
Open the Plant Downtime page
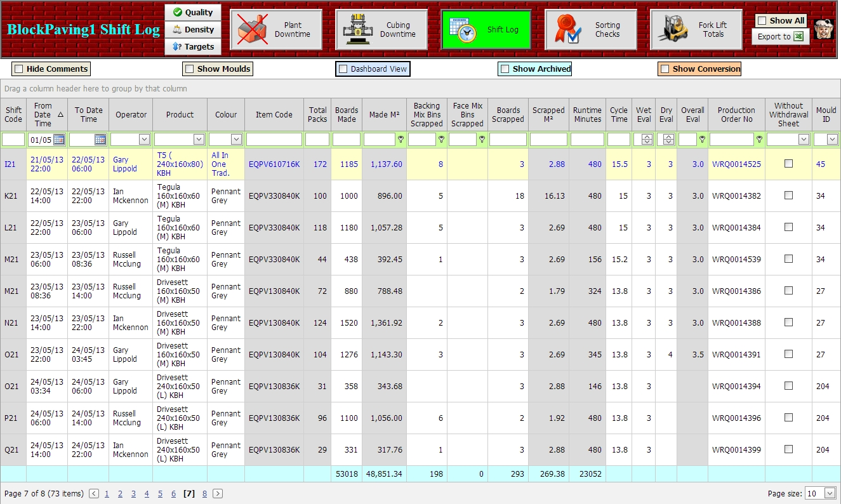tap(276, 30)
